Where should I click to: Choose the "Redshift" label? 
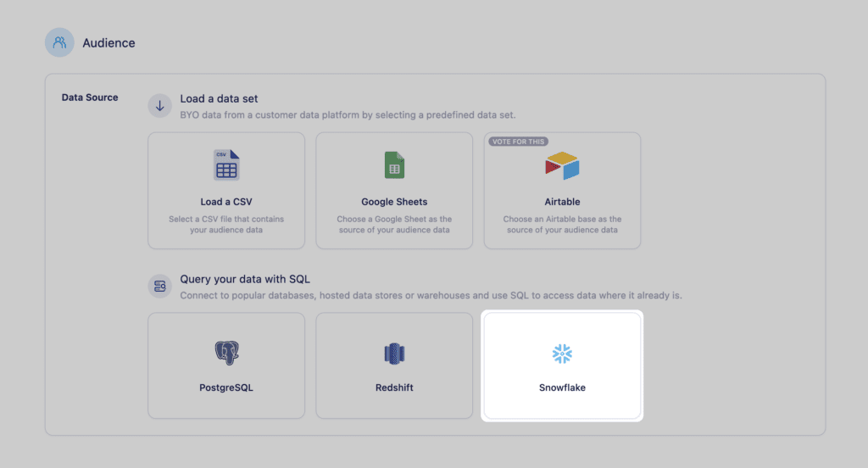coord(394,387)
